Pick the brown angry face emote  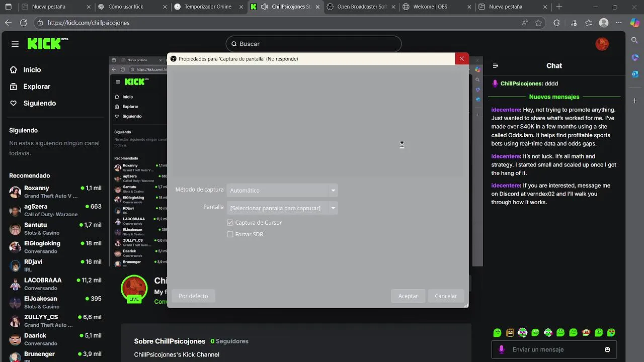click(x=510, y=332)
